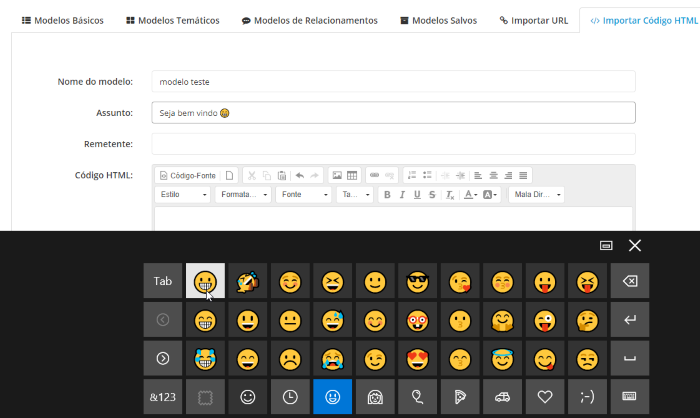Select the Importar Código HTML tab
Image resolution: width=700 pixels, height=418 pixels.
644,21
